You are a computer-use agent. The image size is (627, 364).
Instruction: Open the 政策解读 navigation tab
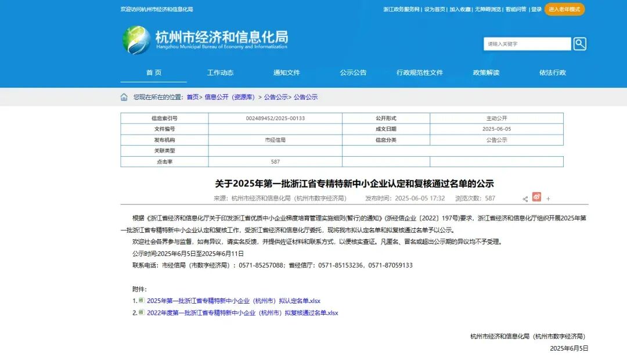point(487,73)
